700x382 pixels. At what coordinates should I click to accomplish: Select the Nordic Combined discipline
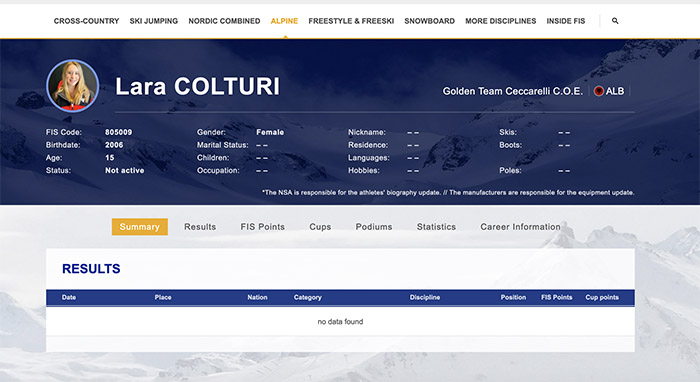pos(224,21)
